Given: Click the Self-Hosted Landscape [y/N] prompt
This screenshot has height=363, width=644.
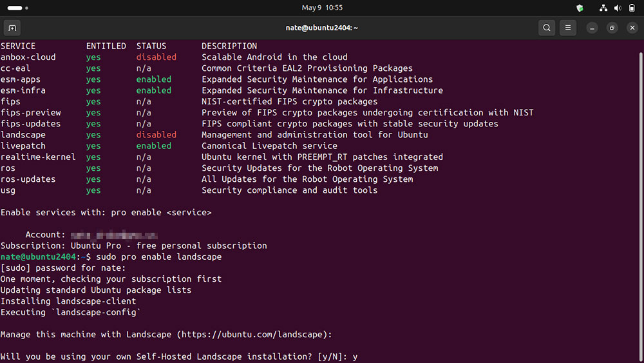Looking at the screenshot, I should click(179, 357).
